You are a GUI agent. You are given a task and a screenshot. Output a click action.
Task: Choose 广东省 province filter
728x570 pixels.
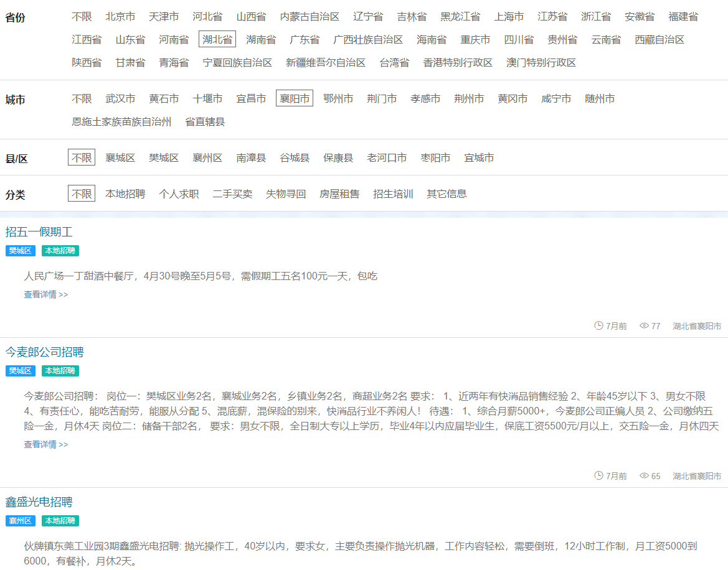(305, 40)
